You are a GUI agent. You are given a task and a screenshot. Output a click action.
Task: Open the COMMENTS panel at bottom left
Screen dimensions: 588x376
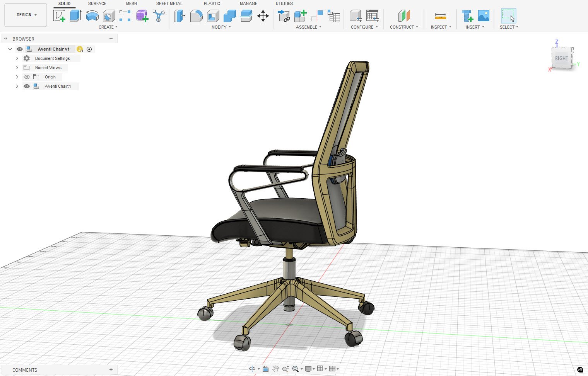(x=24, y=370)
